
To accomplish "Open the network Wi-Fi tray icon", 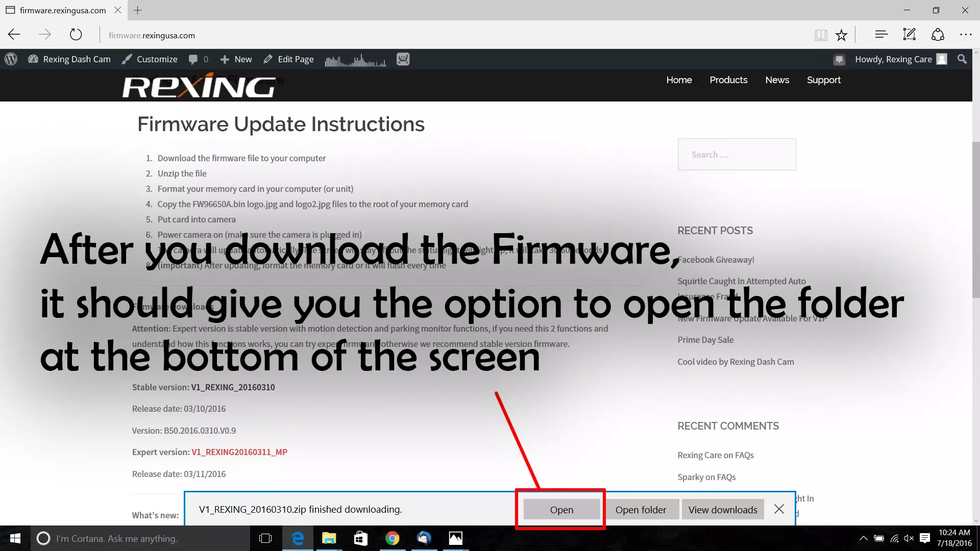I will pos(894,538).
